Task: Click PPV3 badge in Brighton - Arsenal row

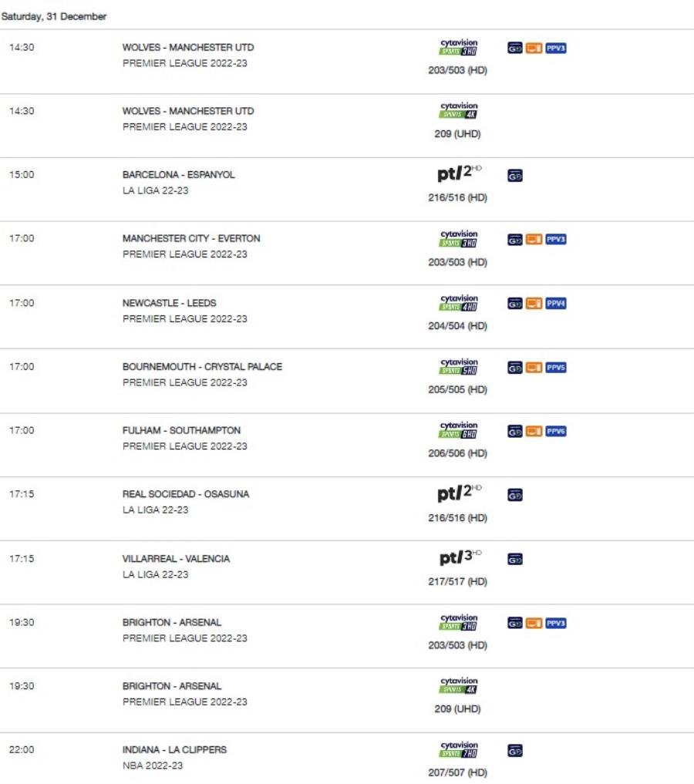Action: click(x=556, y=623)
